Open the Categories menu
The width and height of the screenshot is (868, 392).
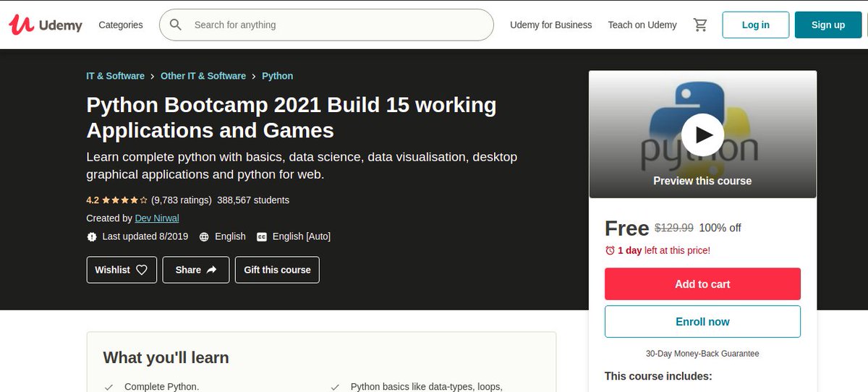(x=121, y=25)
